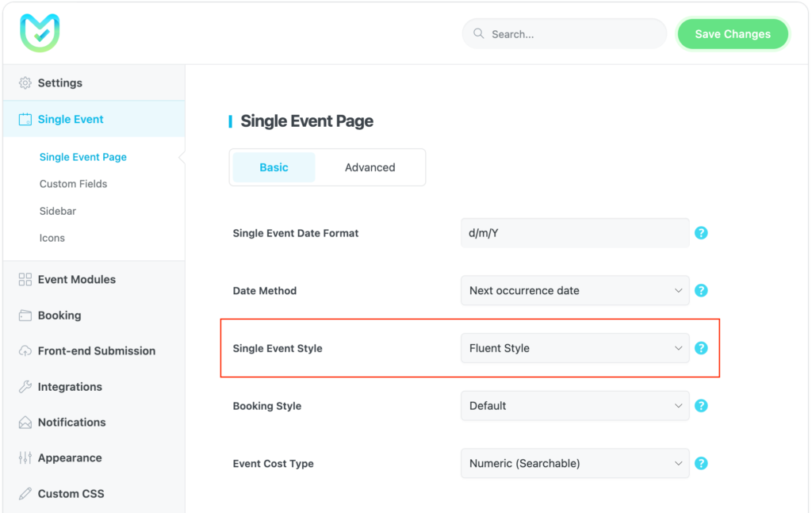This screenshot has height=513, width=812.
Task: Open the Date Method dropdown
Action: [574, 290]
